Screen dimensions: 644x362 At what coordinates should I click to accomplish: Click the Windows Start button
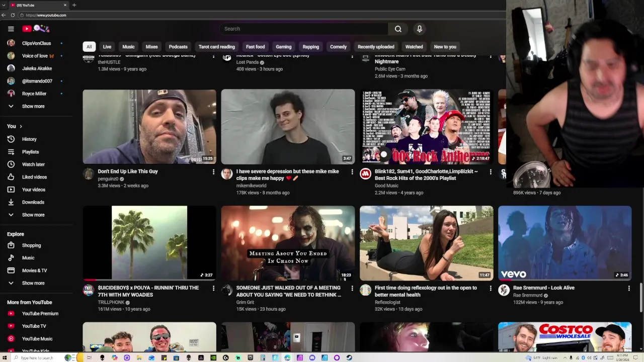pos(6,358)
